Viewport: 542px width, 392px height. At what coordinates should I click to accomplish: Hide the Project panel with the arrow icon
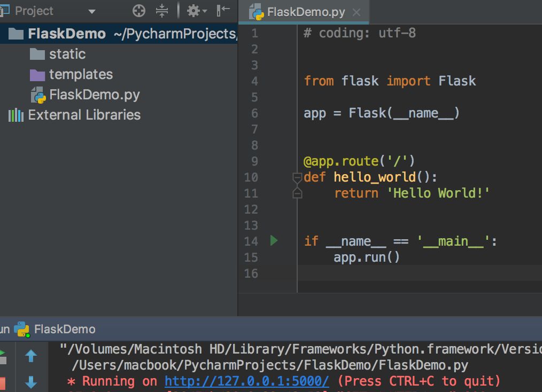click(x=223, y=10)
